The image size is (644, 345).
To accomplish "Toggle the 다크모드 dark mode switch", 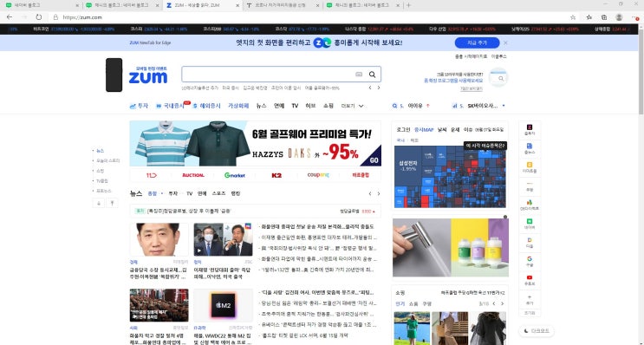I will [x=536, y=330].
